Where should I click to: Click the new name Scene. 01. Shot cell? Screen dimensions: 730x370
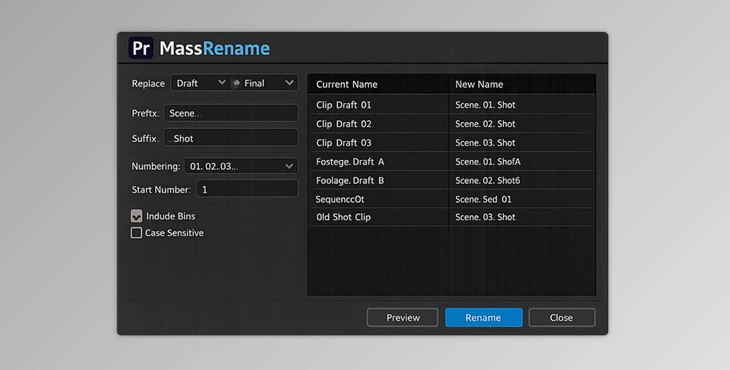[522, 105]
